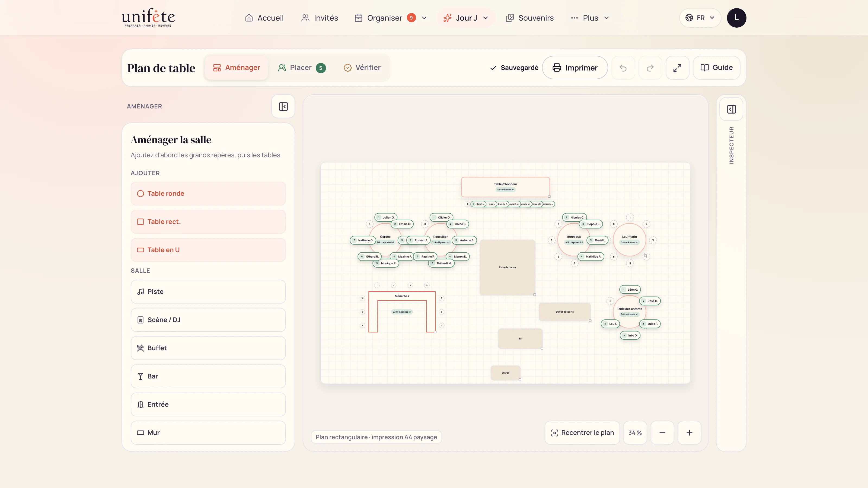Screen dimensions: 868x488
Task: Open the Souvenirs page
Action: point(530,18)
